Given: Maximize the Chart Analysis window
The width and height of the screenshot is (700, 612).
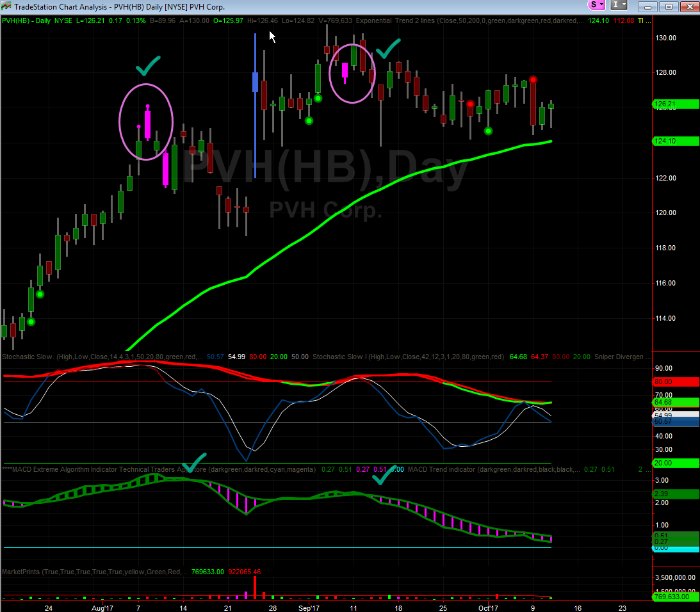Looking at the screenshot, I should [669, 6].
